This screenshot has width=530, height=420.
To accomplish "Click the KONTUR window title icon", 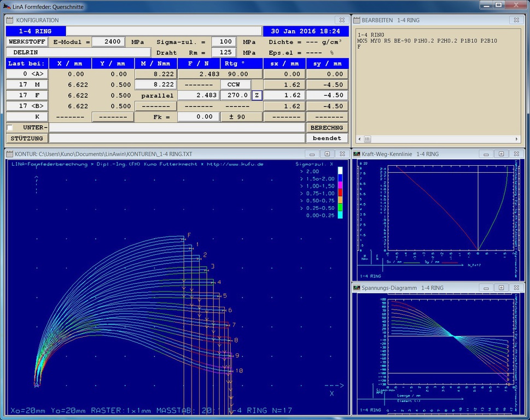I will pos(10,154).
